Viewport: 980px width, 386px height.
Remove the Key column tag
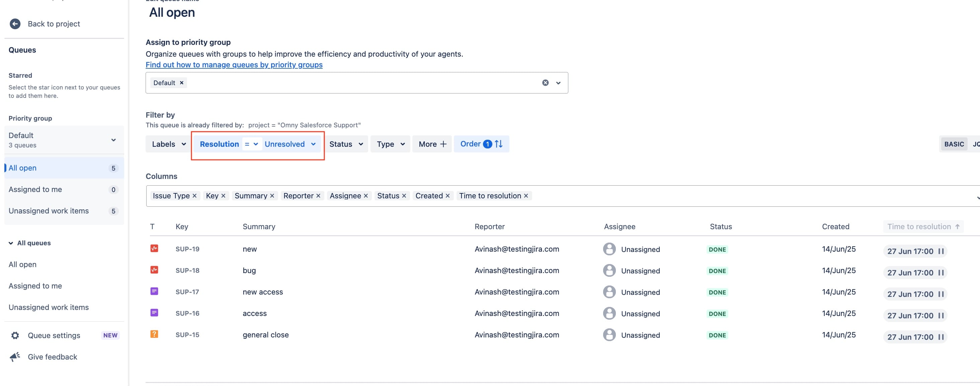click(x=223, y=196)
